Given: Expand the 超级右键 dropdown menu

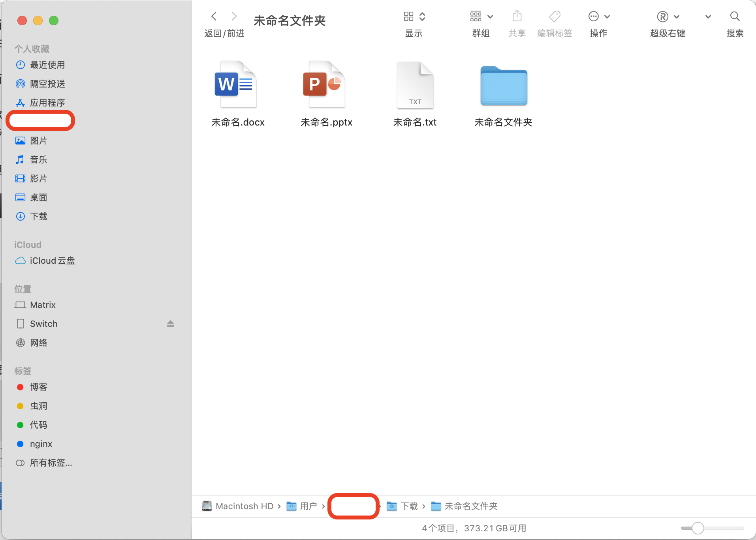Looking at the screenshot, I should click(x=668, y=16).
